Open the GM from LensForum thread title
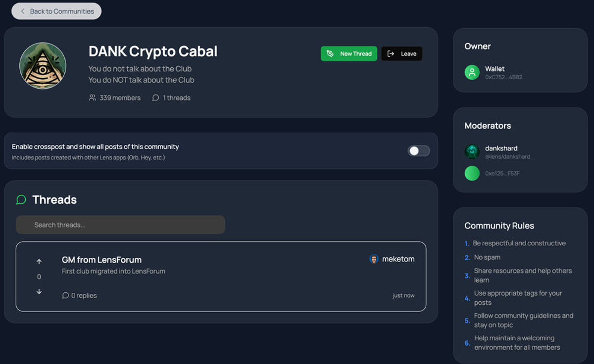The image size is (594, 364). pyautogui.click(x=101, y=260)
